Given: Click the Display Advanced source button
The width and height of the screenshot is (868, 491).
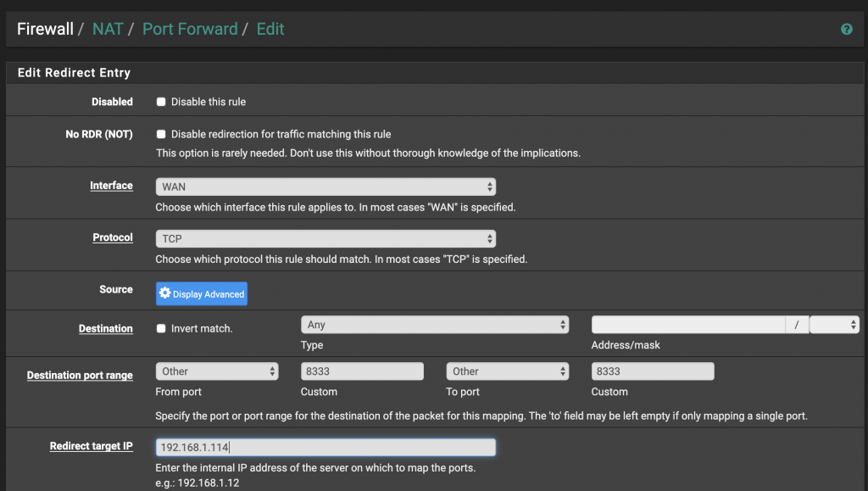Looking at the screenshot, I should (x=202, y=293).
